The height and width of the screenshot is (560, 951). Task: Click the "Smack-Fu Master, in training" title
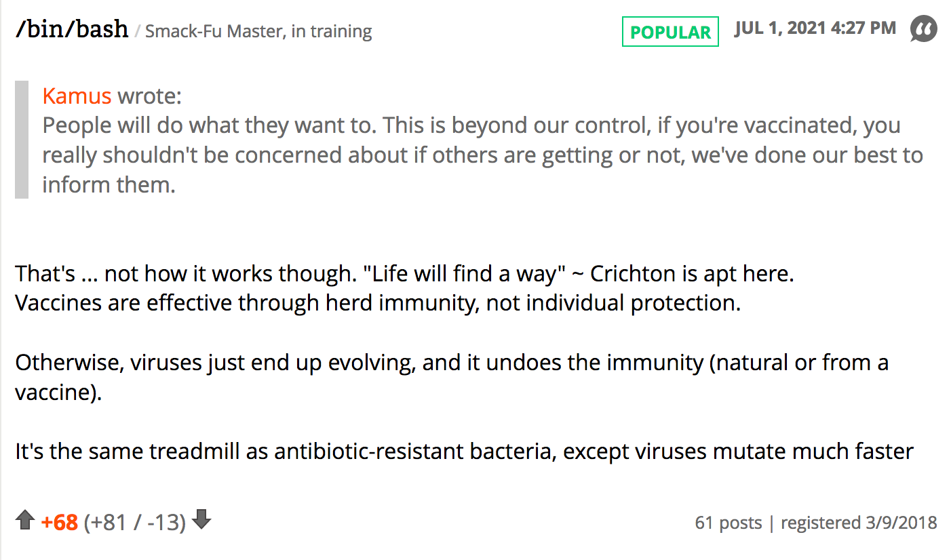pos(258,31)
